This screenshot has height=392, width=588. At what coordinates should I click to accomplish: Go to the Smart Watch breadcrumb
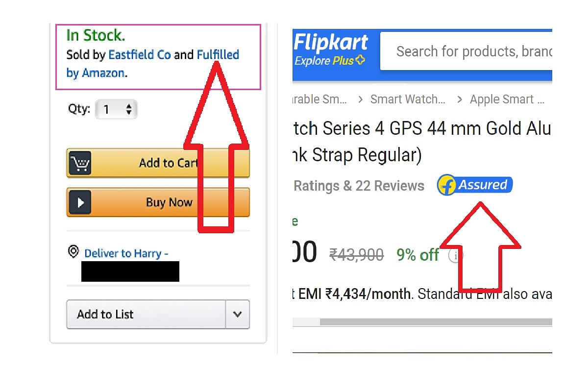[408, 99]
